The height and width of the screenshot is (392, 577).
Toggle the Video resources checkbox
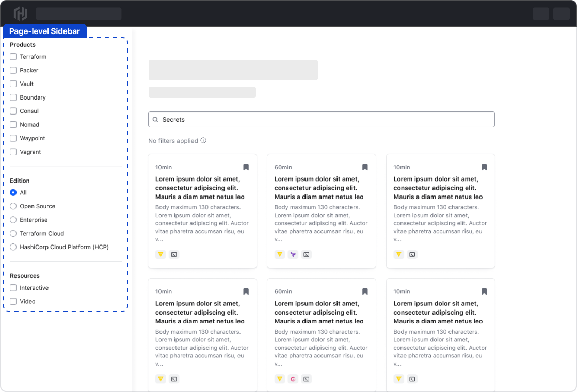point(13,301)
